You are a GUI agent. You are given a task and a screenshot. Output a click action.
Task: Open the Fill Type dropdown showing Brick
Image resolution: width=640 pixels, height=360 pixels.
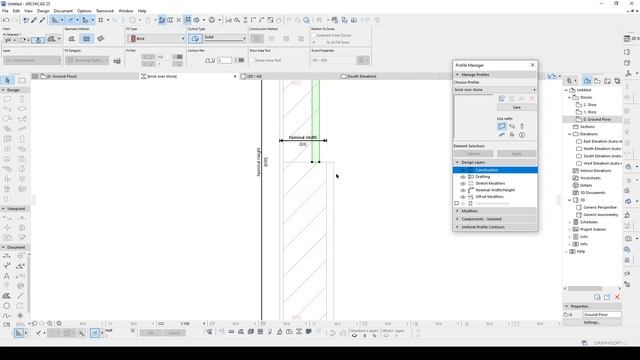[156, 38]
